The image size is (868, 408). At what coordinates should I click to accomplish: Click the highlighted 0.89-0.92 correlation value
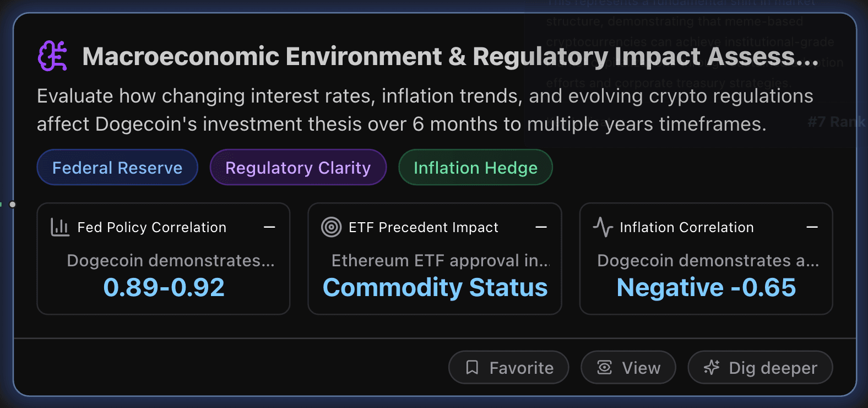[x=164, y=287]
